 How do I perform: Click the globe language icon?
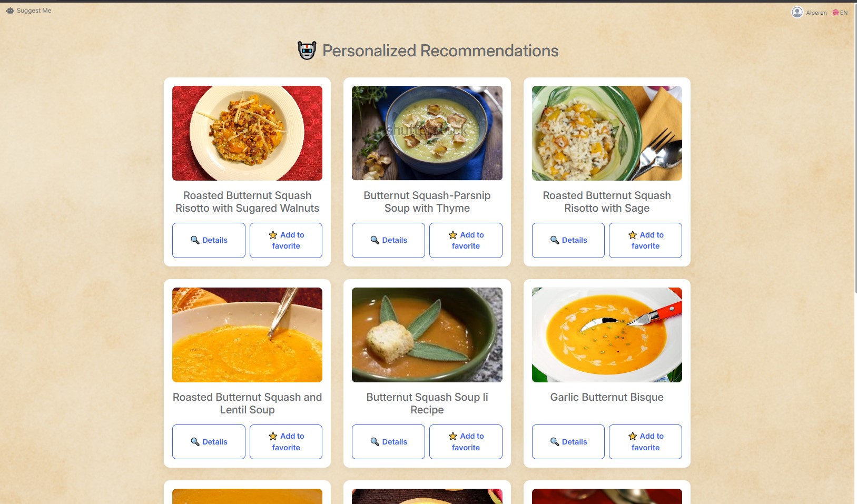click(x=835, y=13)
